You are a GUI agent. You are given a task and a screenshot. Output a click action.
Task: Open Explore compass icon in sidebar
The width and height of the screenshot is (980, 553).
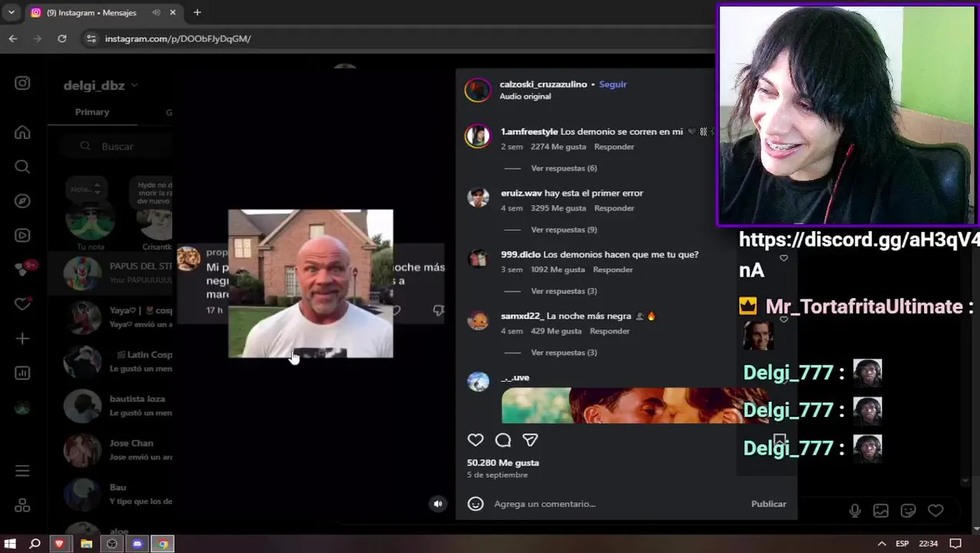[22, 201]
